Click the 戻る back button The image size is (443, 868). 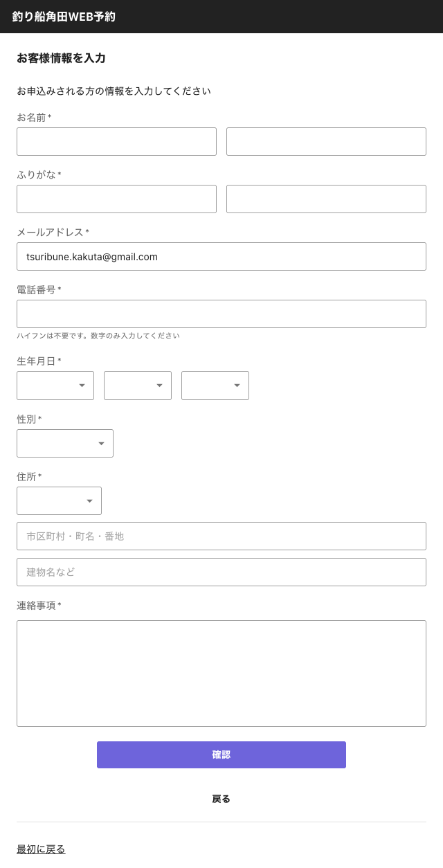221,799
